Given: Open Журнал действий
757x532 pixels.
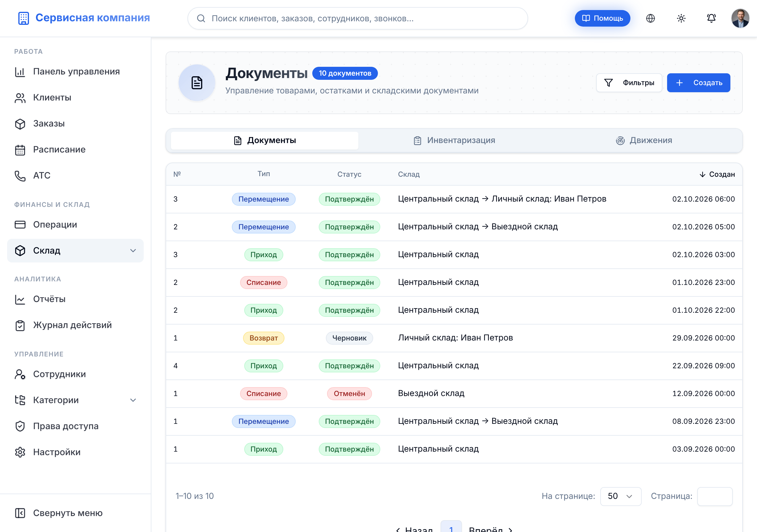Looking at the screenshot, I should [75, 325].
